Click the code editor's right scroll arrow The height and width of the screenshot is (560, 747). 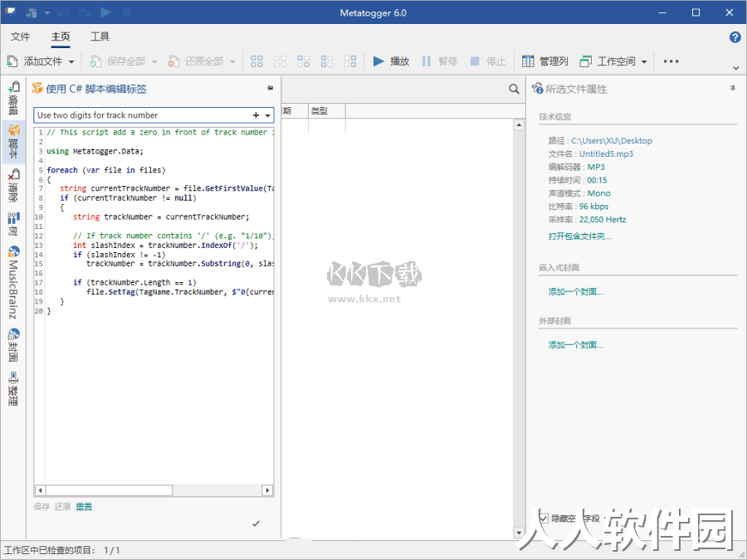coord(267,490)
